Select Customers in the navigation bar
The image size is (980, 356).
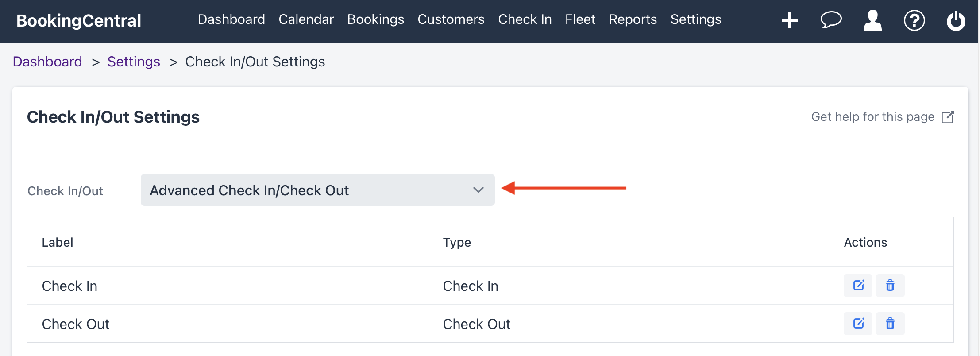[x=451, y=19]
